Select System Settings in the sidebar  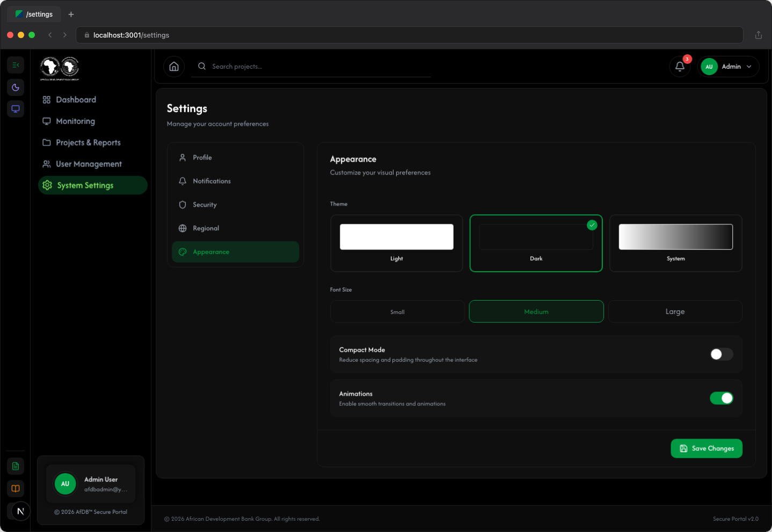click(x=92, y=185)
